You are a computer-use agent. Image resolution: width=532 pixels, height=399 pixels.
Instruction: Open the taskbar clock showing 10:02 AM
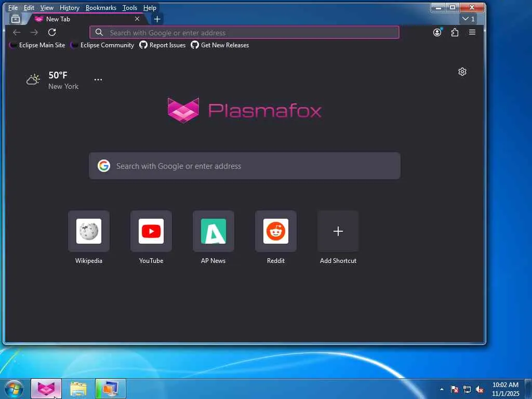506,389
